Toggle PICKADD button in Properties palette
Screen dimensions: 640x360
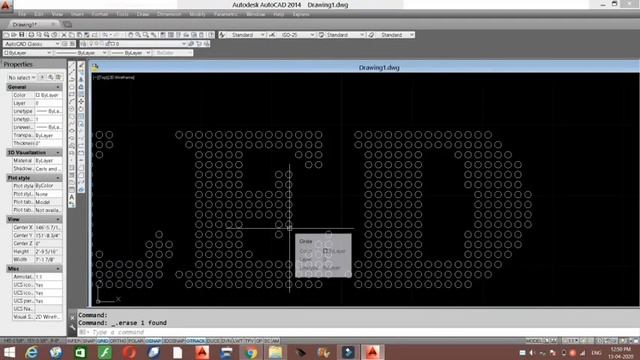pos(42,77)
